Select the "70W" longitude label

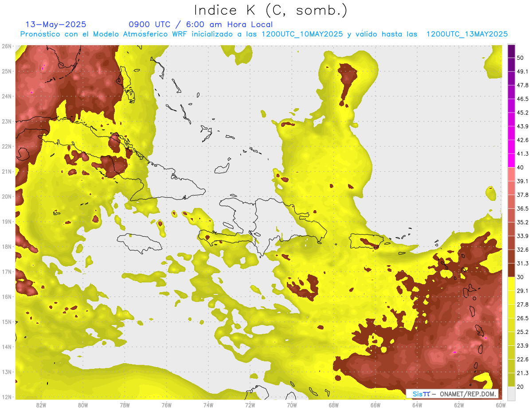point(292,405)
